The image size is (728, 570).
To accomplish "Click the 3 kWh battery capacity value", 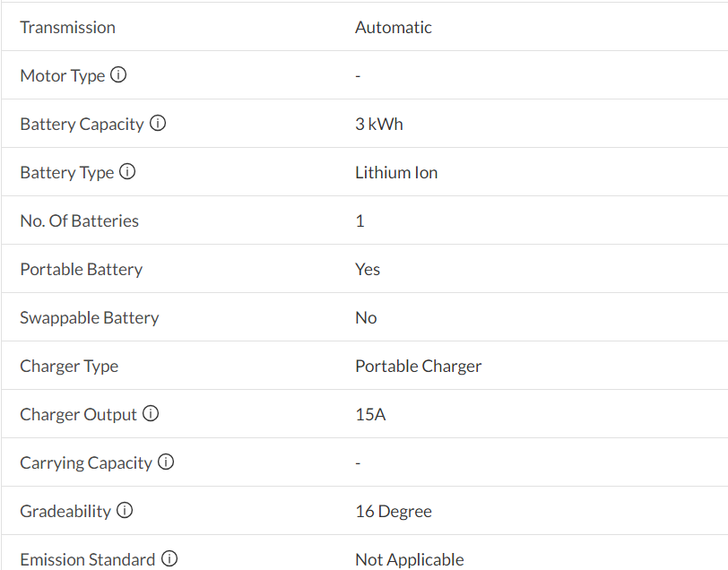I will (x=378, y=125).
